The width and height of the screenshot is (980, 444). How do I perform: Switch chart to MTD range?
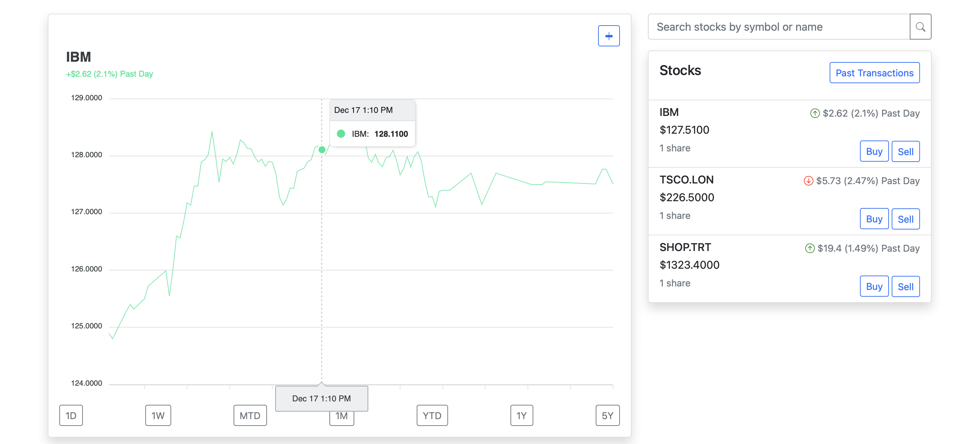point(250,415)
